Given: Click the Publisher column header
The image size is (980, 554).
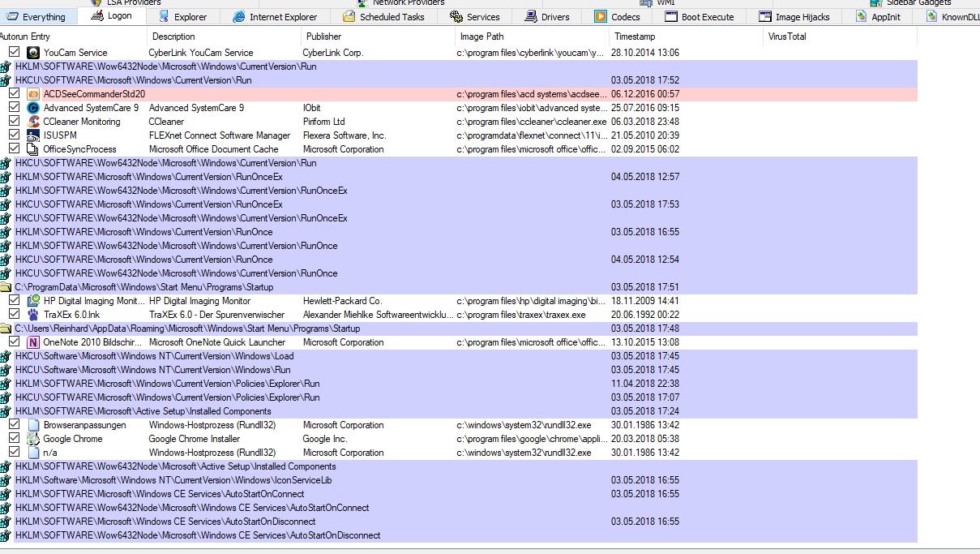Looking at the screenshot, I should tap(379, 37).
